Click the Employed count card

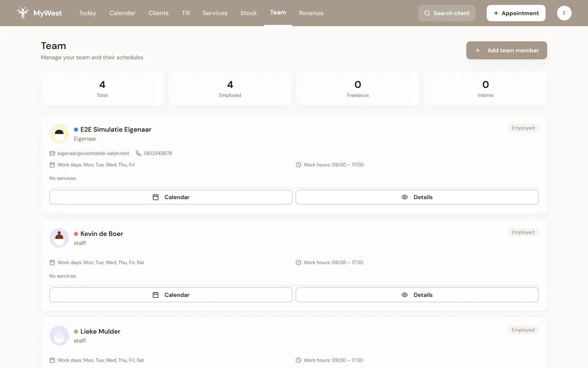[x=230, y=88]
